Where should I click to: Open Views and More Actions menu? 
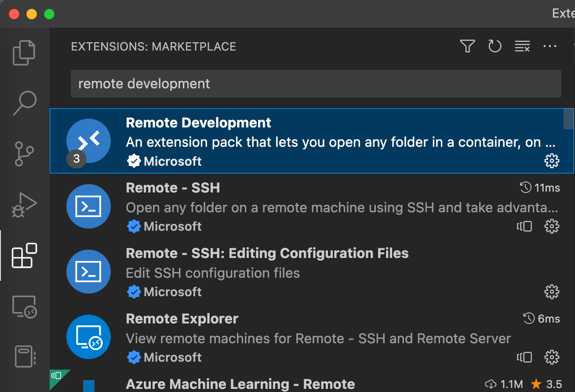coord(550,46)
